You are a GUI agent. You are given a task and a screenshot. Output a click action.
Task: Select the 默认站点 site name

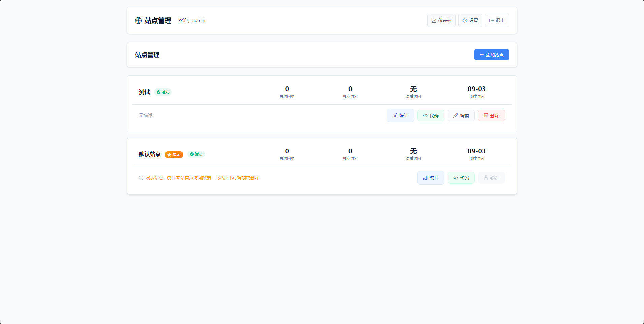click(x=150, y=154)
